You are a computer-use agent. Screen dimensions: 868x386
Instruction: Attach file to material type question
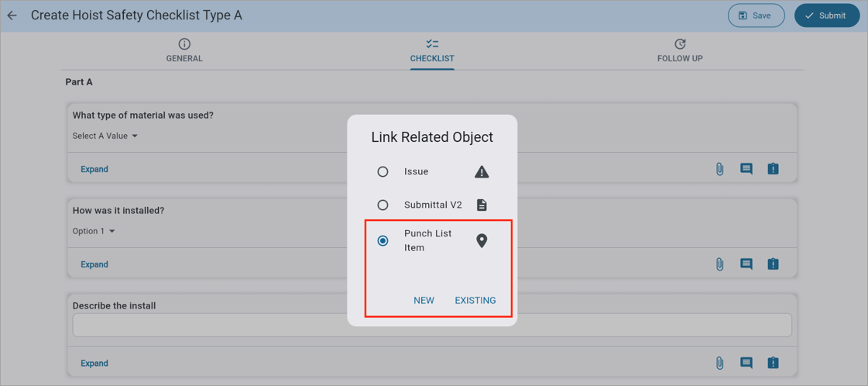(x=719, y=169)
